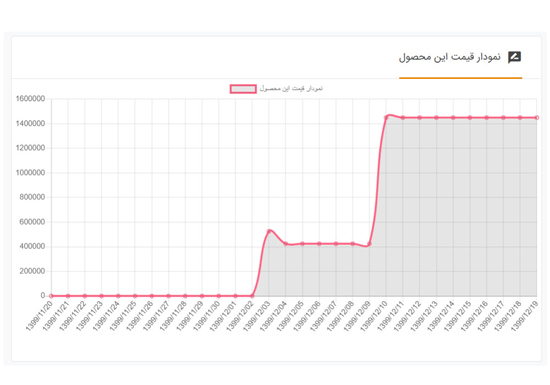Select the data point at 1399/12/03 peak
550x385 pixels.
tap(269, 231)
